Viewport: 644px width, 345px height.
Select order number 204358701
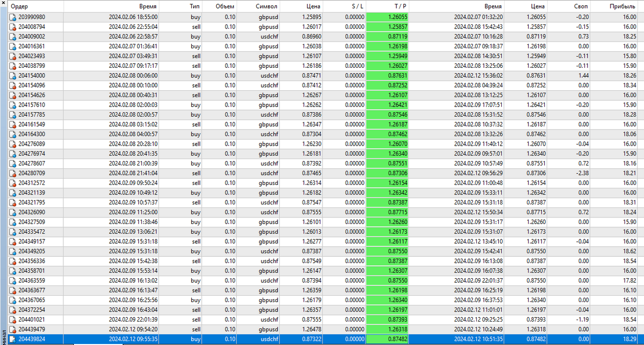[x=31, y=271]
